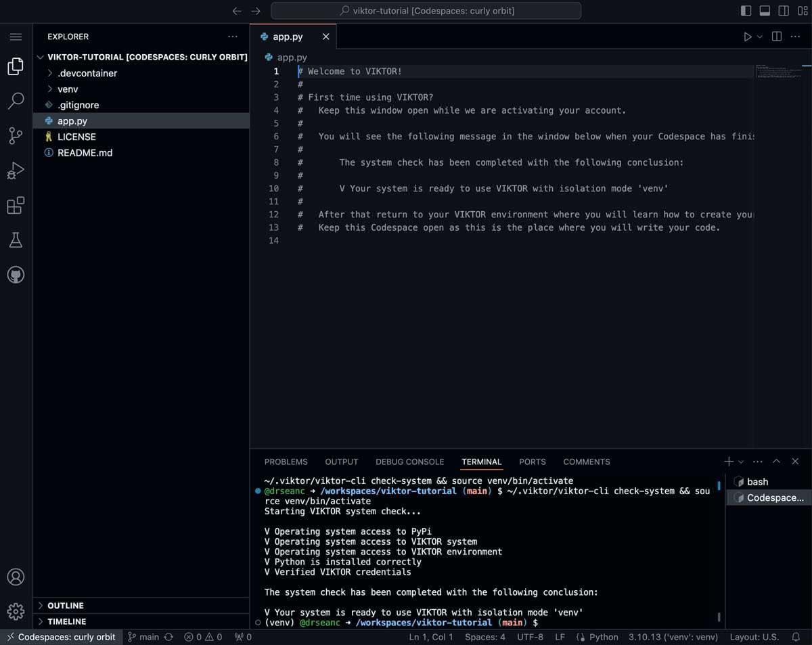Open the Search view
This screenshot has width=812, height=645.
16,100
